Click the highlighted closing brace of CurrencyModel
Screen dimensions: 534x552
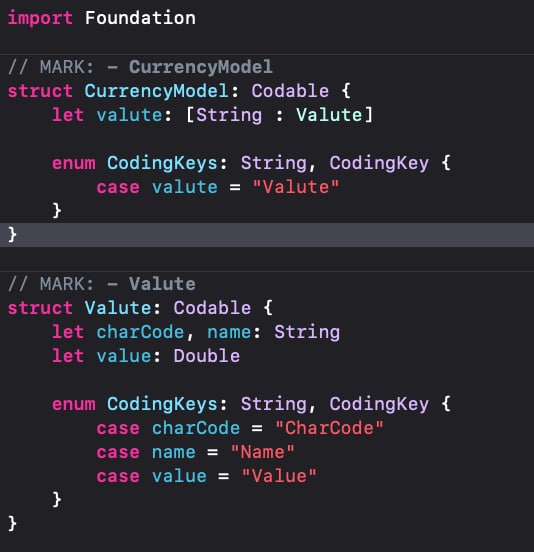click(12, 235)
